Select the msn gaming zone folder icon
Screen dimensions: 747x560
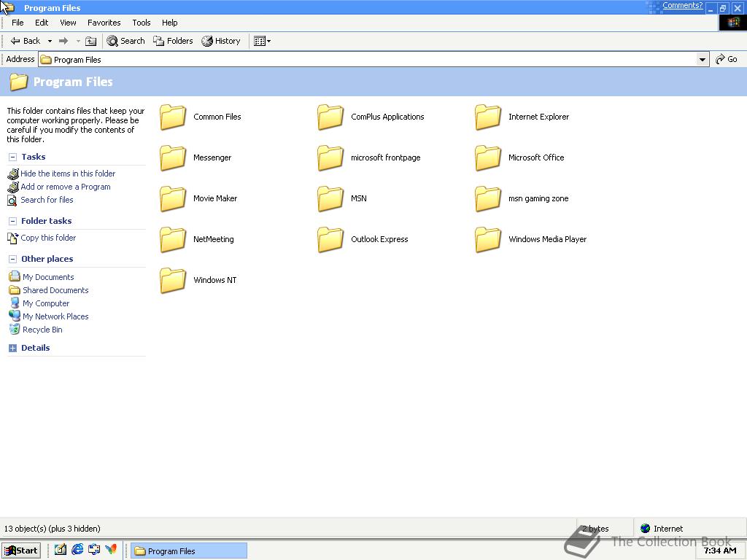click(488, 199)
